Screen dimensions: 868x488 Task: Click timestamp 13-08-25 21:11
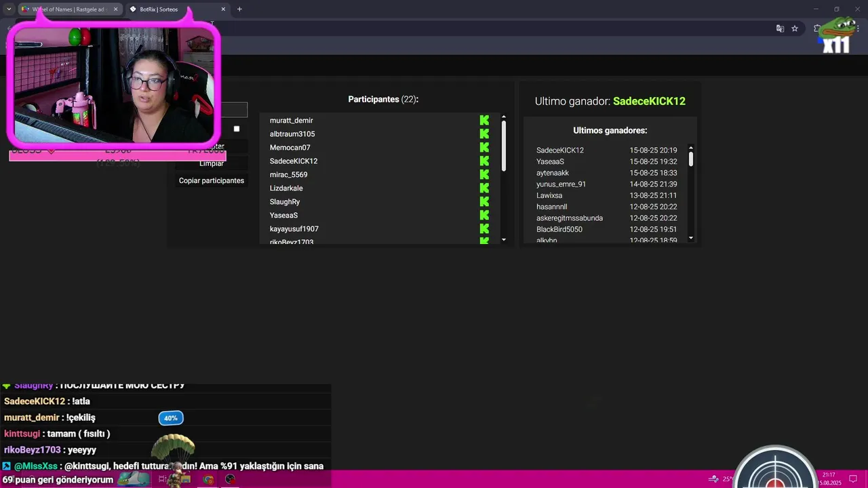[x=653, y=196]
